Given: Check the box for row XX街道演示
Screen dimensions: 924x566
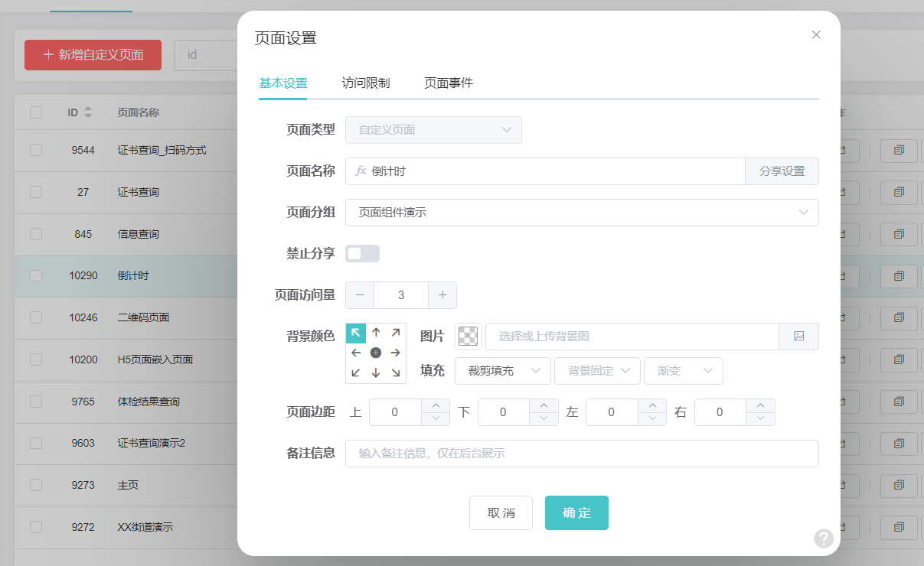Looking at the screenshot, I should coord(36,527).
